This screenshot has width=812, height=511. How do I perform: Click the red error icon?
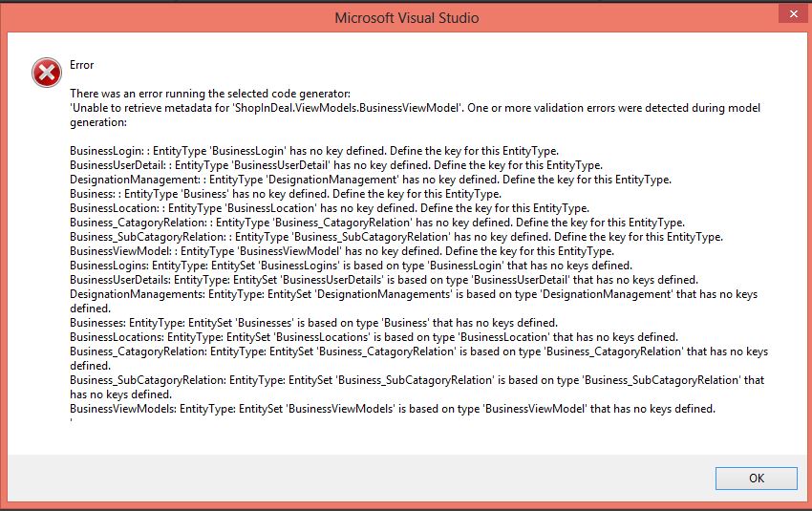click(x=47, y=73)
